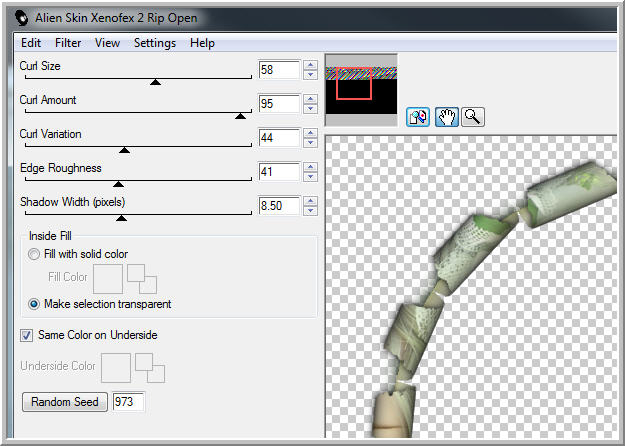
Task: Click the foreground/background squares beside Underside Color
Action: 150,367
